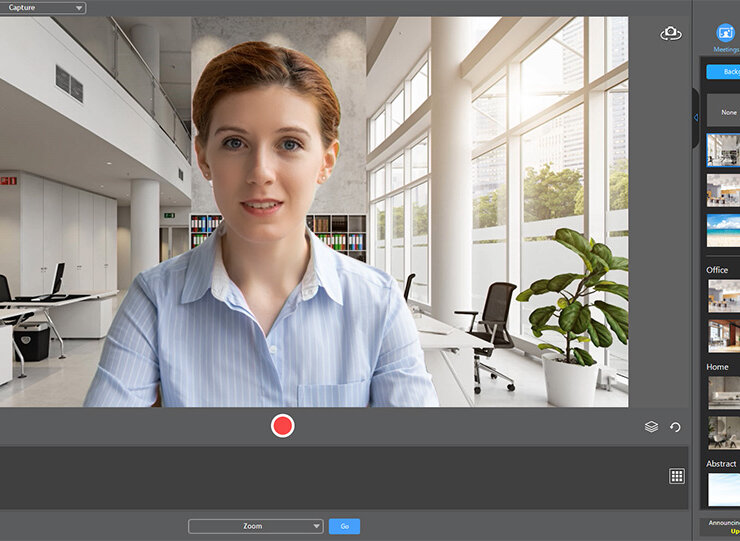Viewport: 740px width, 541px height.
Task: Switch camera using the camera-flip icon
Action: 670,34
